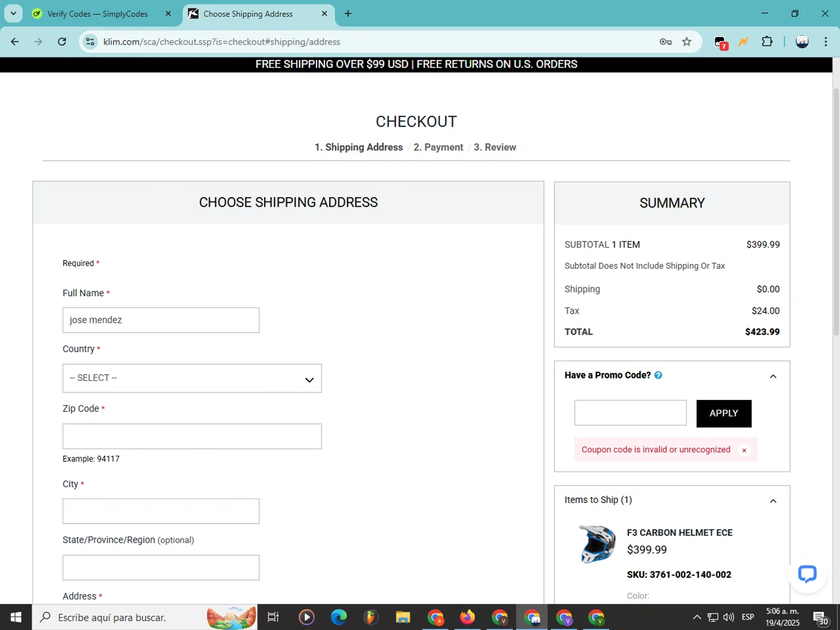Open notification center with 30 badge

[x=822, y=617]
